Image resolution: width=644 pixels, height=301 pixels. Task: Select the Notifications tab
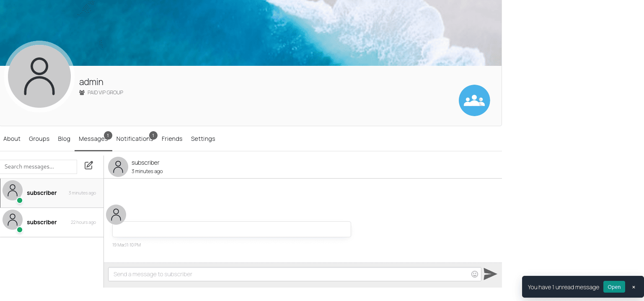(x=135, y=139)
